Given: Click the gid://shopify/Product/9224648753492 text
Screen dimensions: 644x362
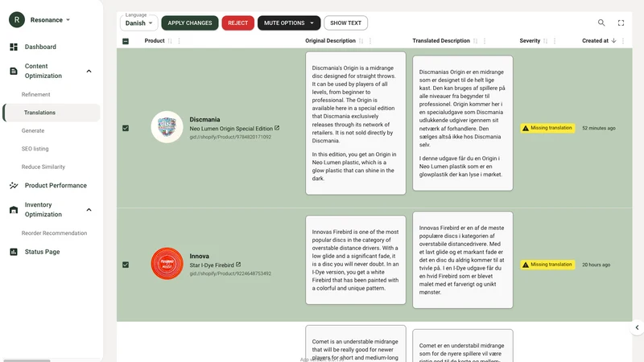Looking at the screenshot, I should click(230, 274).
